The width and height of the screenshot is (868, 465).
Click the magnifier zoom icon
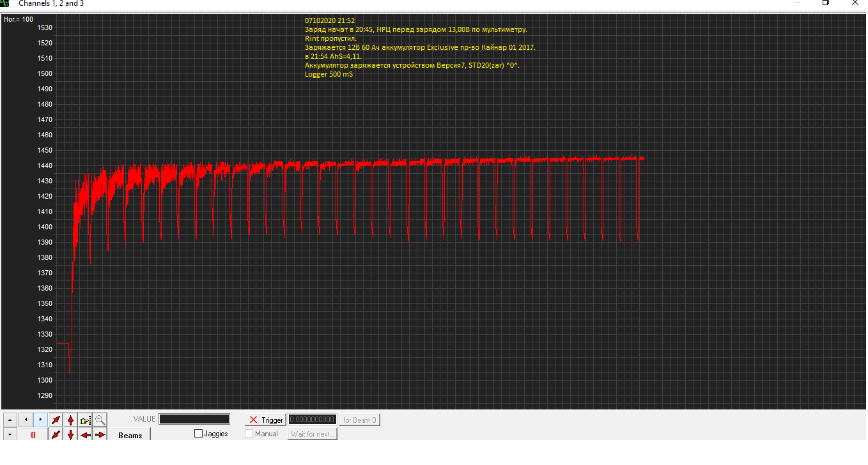pyautogui.click(x=100, y=420)
